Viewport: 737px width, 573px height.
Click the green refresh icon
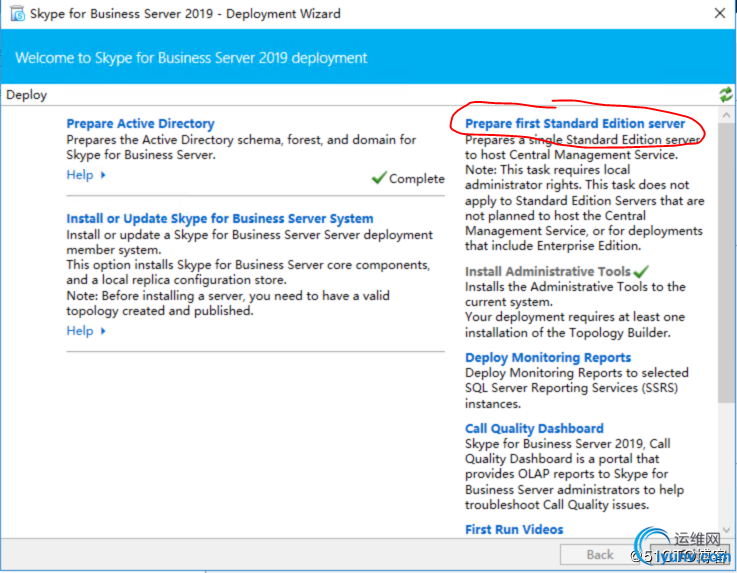[x=726, y=94]
